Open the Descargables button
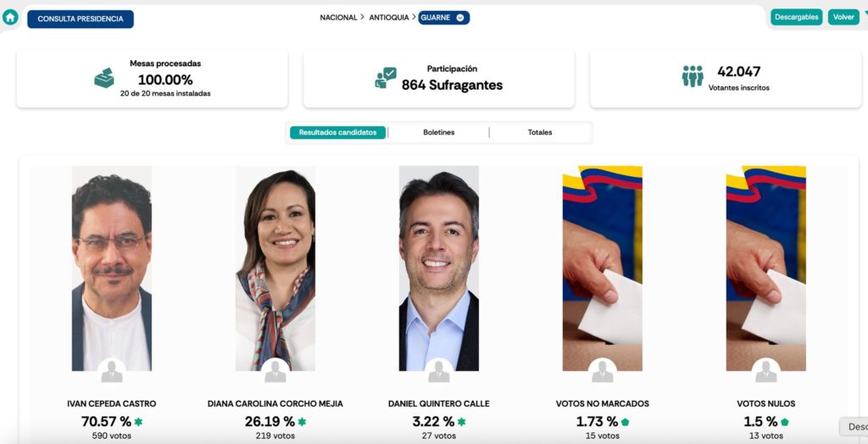 pos(797,17)
